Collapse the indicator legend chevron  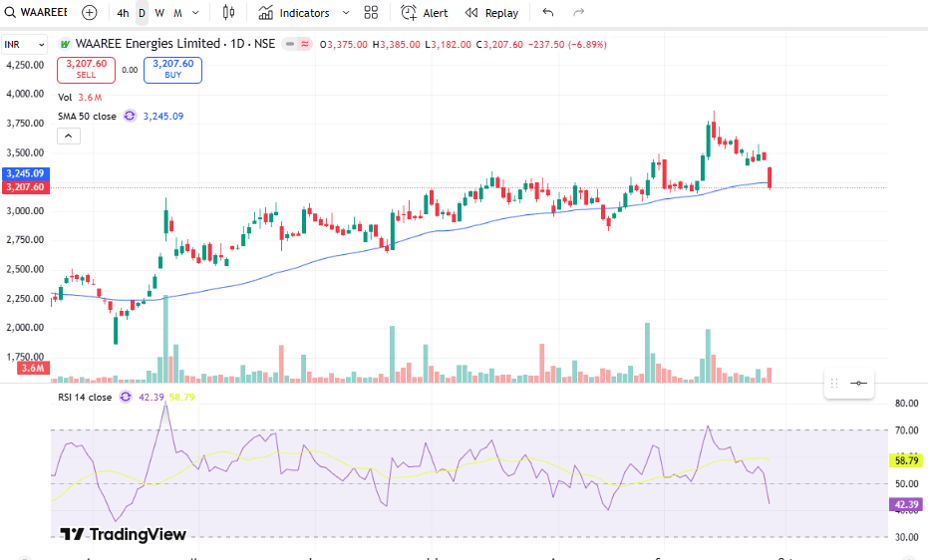click(69, 136)
